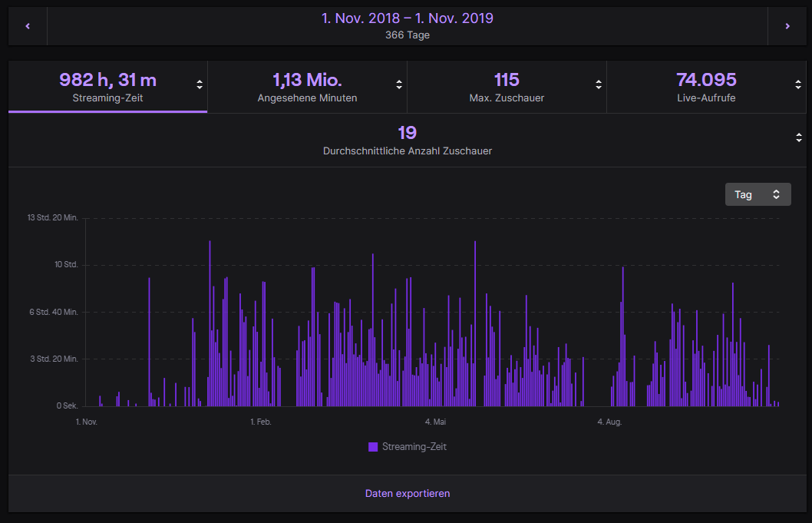Select the Angesehene Minuten metric tab
This screenshot has width=812, height=523.
coord(308,87)
